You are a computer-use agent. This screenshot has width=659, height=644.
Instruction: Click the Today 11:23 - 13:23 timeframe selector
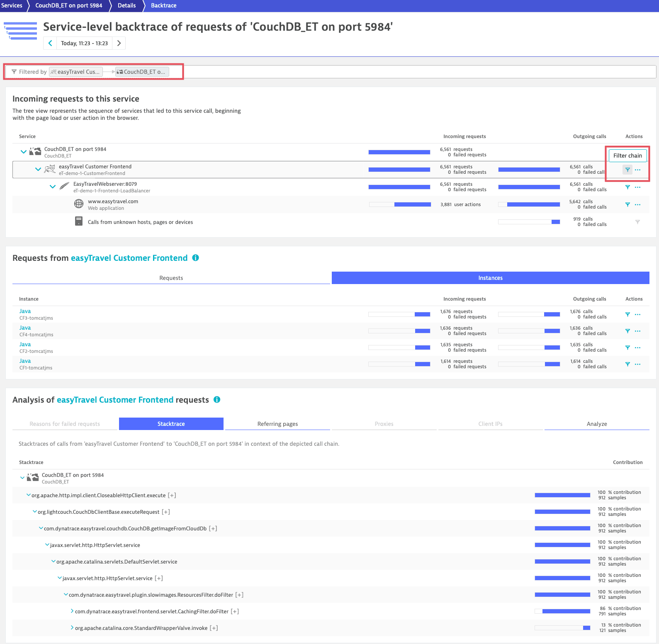click(x=84, y=43)
